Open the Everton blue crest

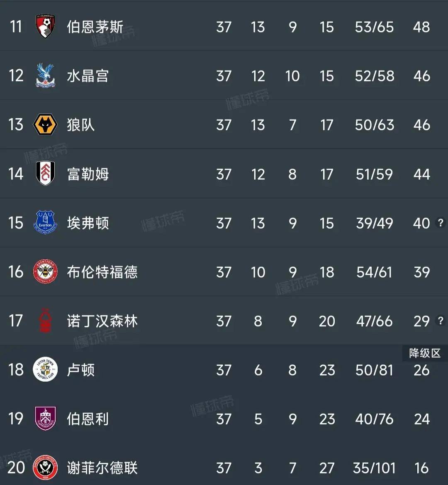point(45,223)
